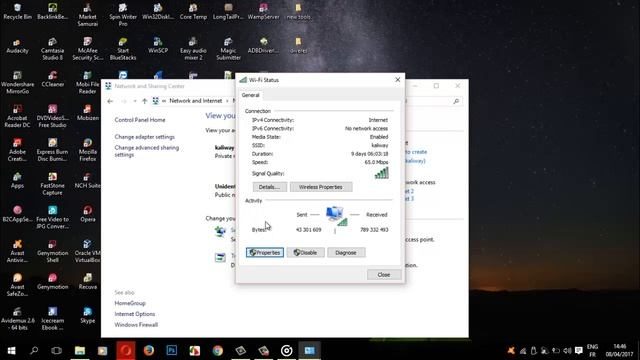The width and height of the screenshot is (640, 360).
Task: Open Task View on the taskbar
Action: tap(56, 350)
